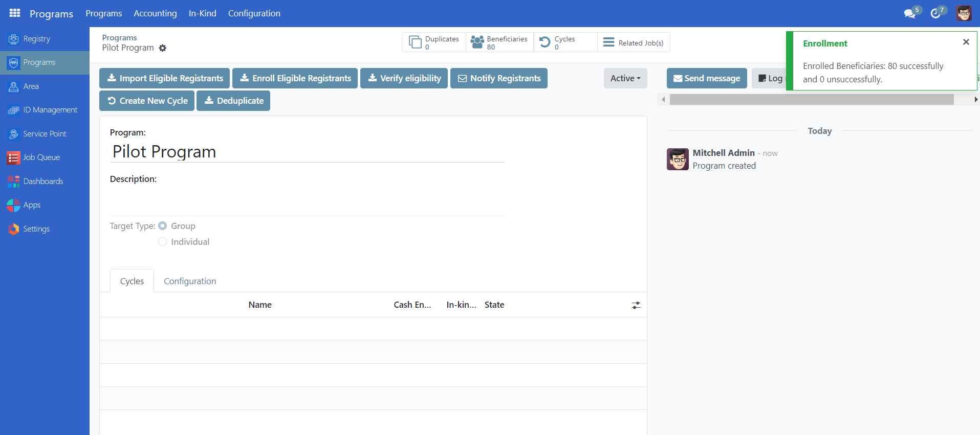Click the Program name input field
The height and width of the screenshot is (435, 980).
point(307,152)
